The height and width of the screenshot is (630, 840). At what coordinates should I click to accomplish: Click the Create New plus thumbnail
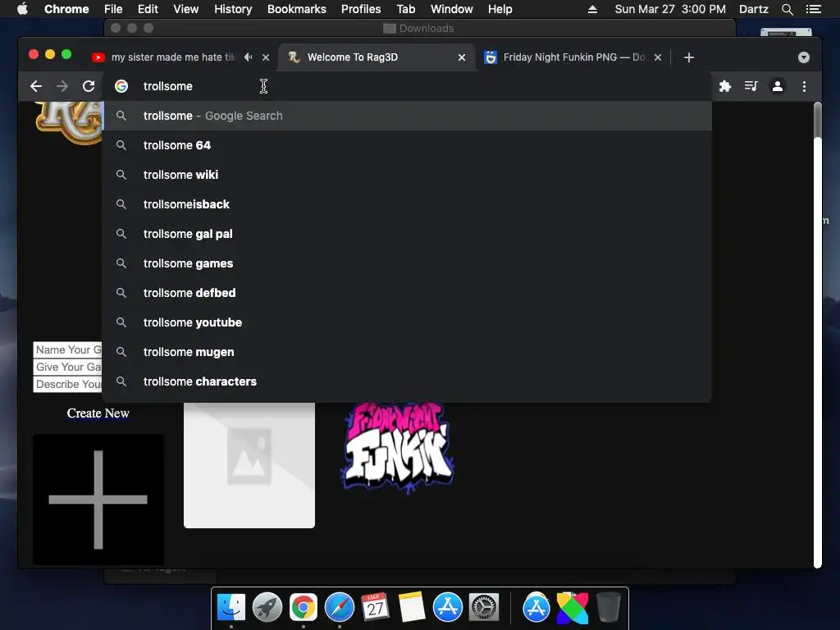click(98, 500)
